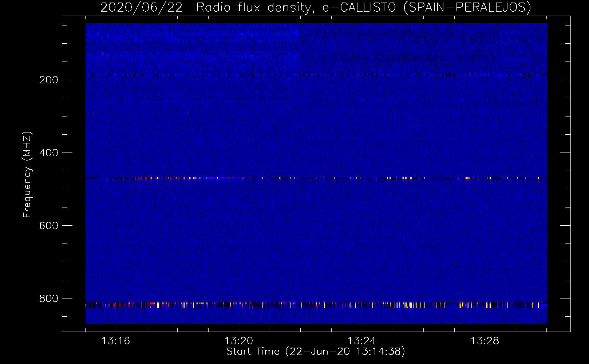This screenshot has width=589, height=364.
Task: Click the 200 frequency tick label
Action: [x=49, y=80]
